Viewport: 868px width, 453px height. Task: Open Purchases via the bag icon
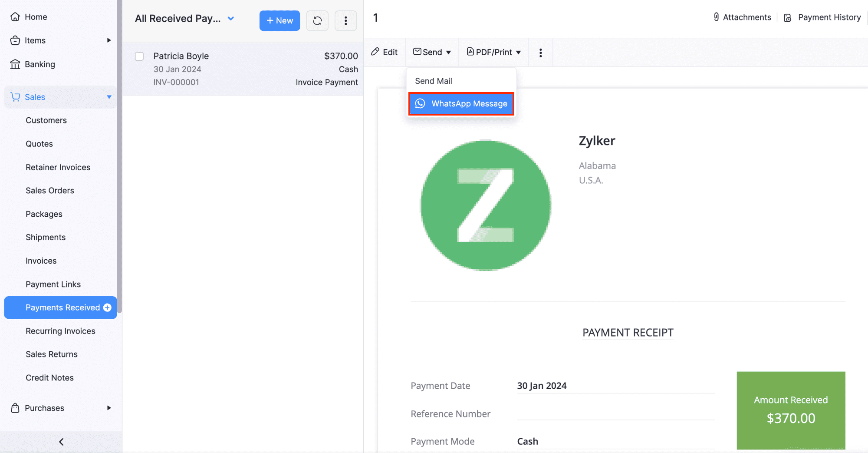[x=15, y=408]
